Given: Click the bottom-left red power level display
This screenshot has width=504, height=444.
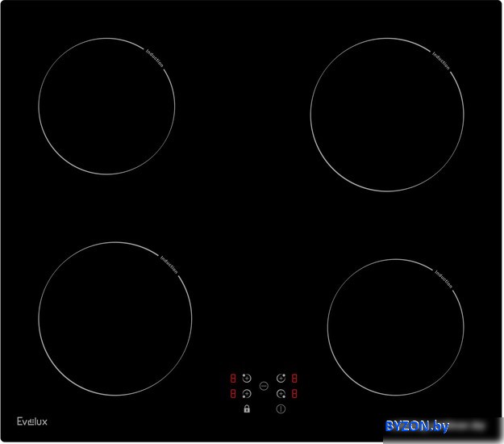Looking at the screenshot, I should [233, 393].
